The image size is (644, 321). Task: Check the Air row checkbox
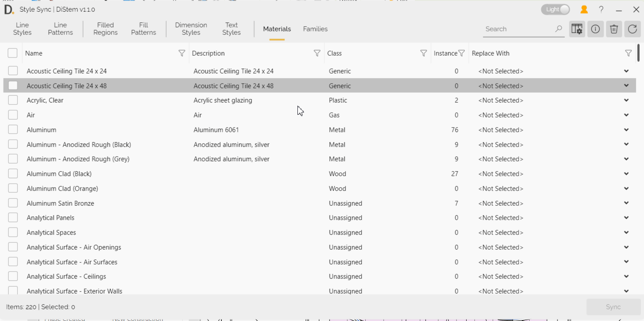pyautogui.click(x=13, y=115)
